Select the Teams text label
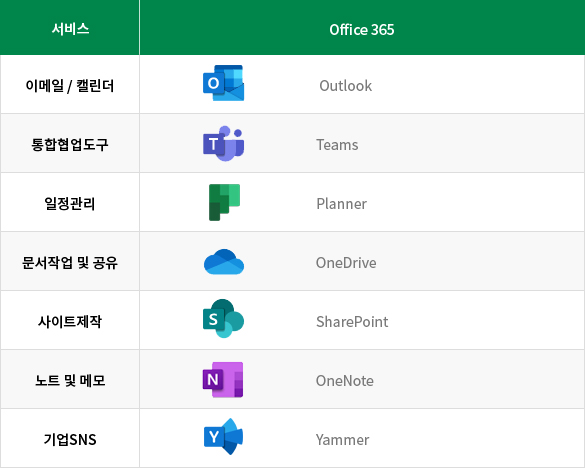Screen dimensions: 585x468 (337, 145)
